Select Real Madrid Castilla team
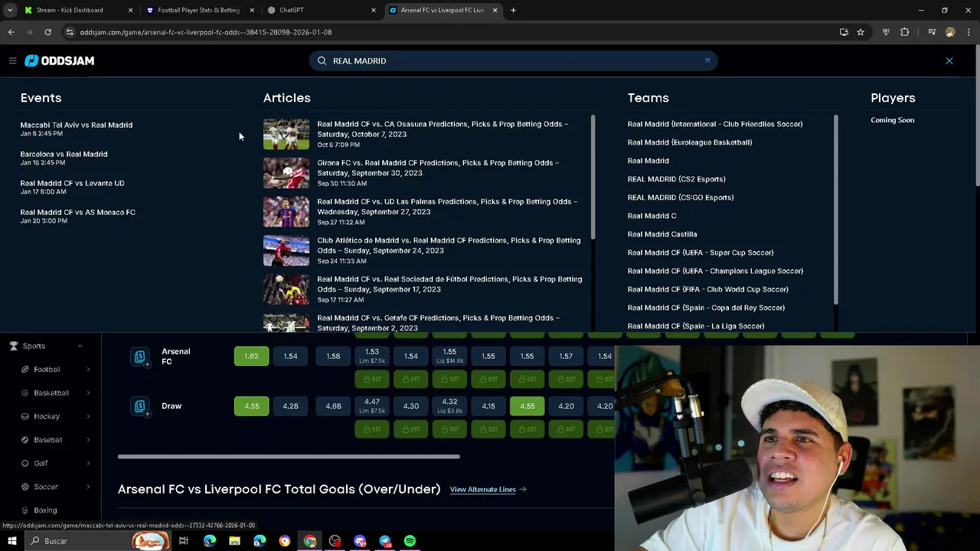This screenshot has width=980, height=551. pos(661,234)
